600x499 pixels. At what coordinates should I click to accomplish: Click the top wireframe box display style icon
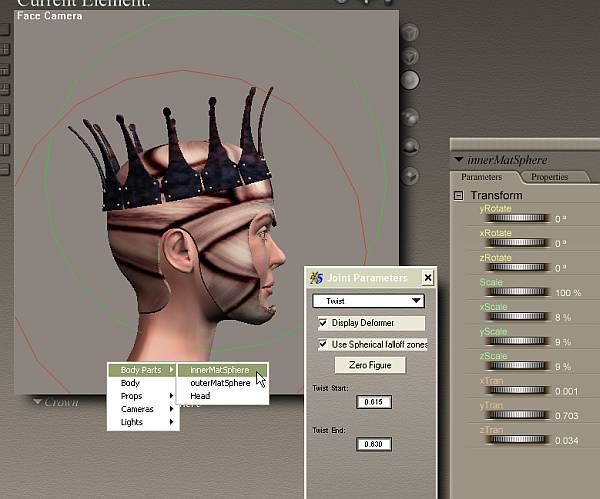(x=411, y=32)
